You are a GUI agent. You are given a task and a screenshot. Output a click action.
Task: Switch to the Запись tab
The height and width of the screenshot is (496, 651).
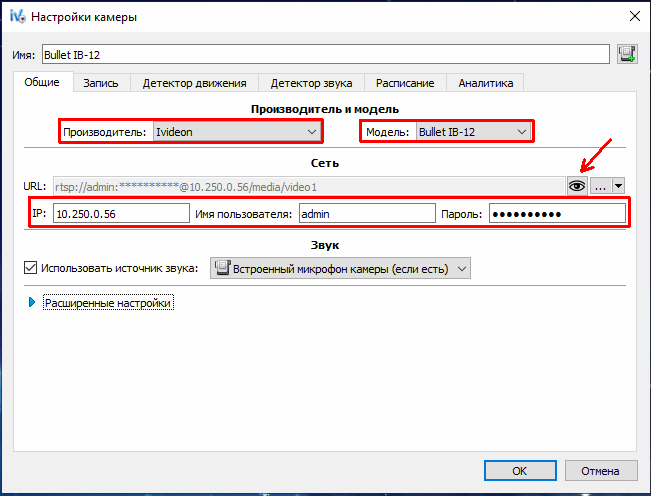coord(101,83)
